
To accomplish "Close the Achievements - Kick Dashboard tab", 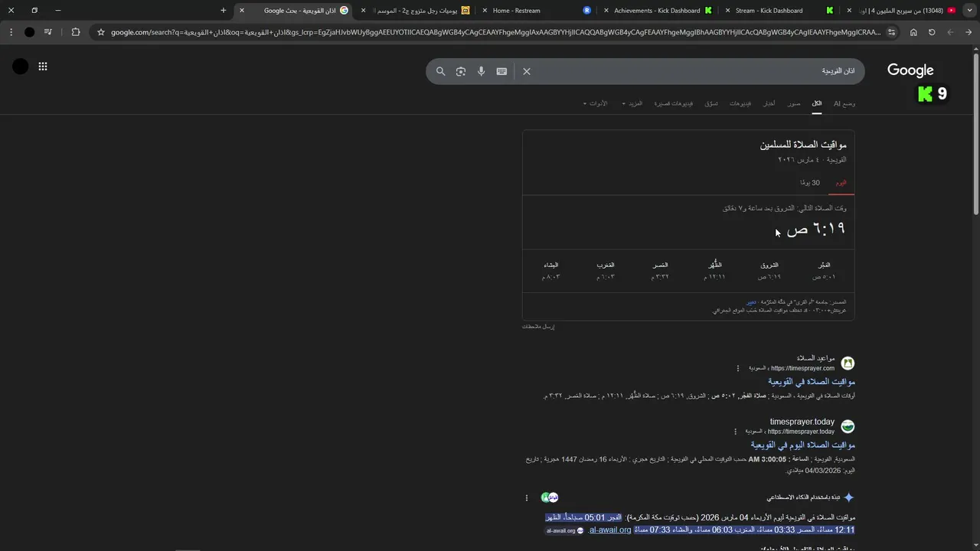I will 606,11.
